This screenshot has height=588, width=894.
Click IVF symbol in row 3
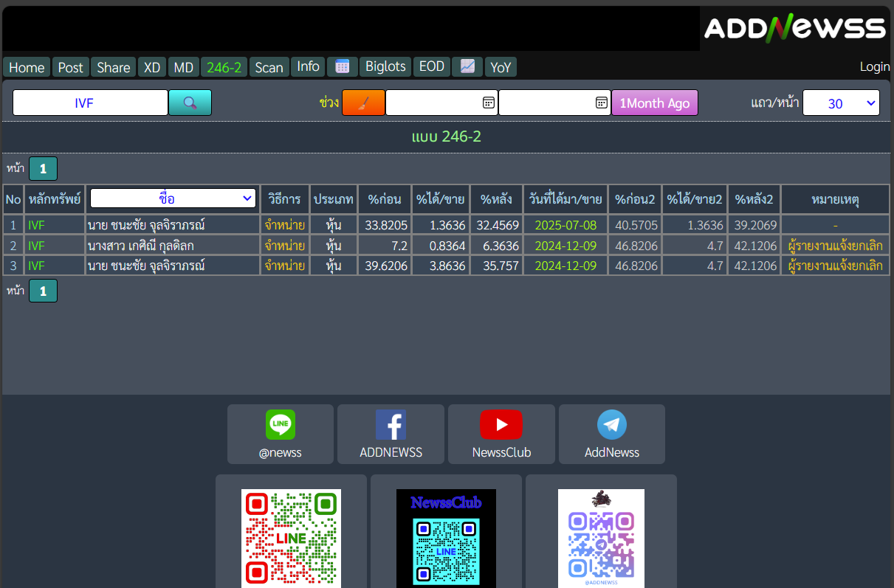point(36,265)
